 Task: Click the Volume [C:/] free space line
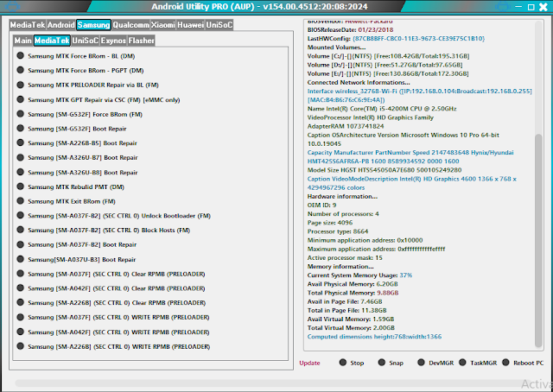[x=388, y=56]
